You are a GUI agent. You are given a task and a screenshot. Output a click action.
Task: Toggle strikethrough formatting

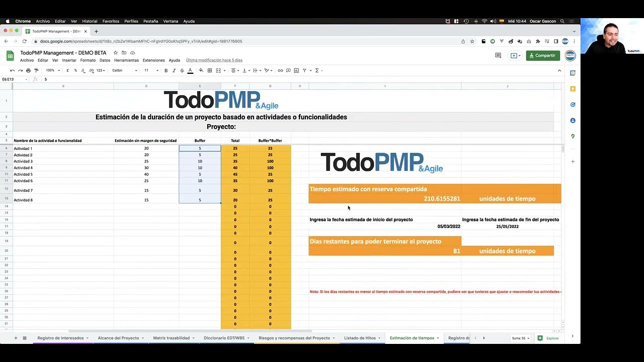[x=182, y=70]
